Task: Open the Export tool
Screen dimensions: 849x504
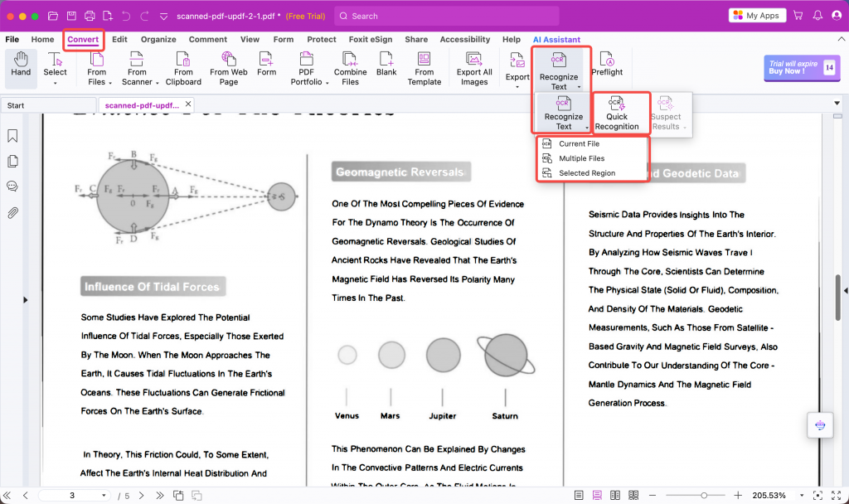Action: (x=517, y=70)
